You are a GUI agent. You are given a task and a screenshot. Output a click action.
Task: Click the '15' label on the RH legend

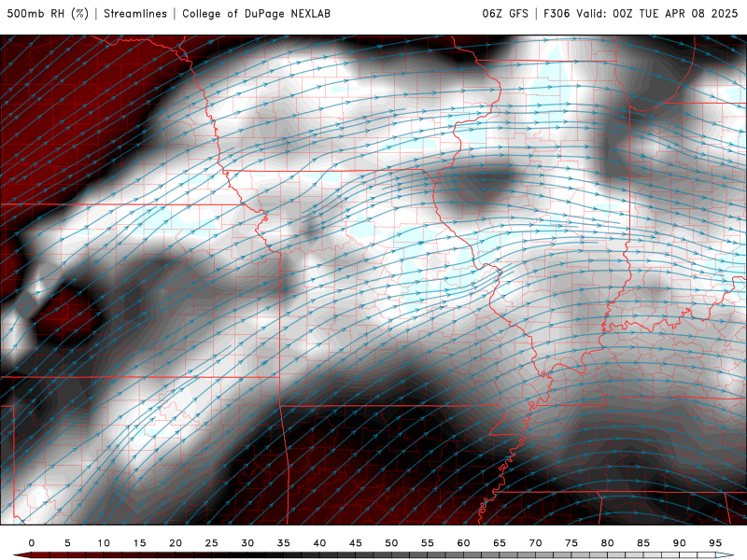click(139, 543)
